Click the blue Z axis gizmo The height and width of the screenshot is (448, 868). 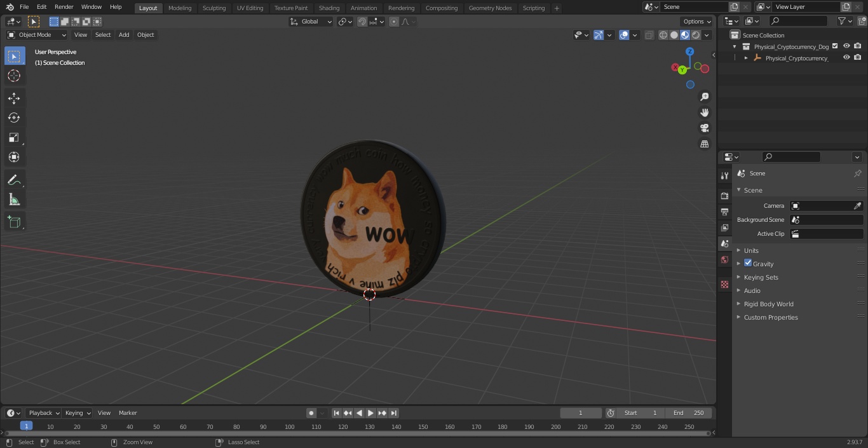(689, 51)
